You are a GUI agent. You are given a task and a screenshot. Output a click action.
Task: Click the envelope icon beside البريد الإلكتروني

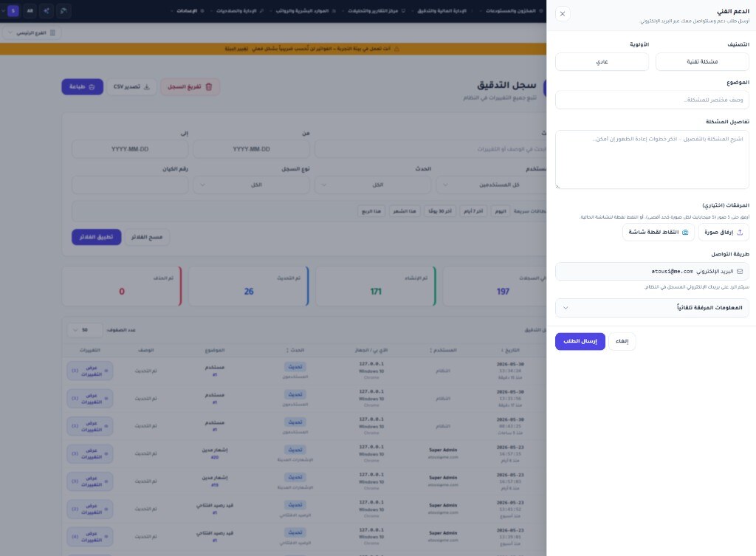pos(740,272)
